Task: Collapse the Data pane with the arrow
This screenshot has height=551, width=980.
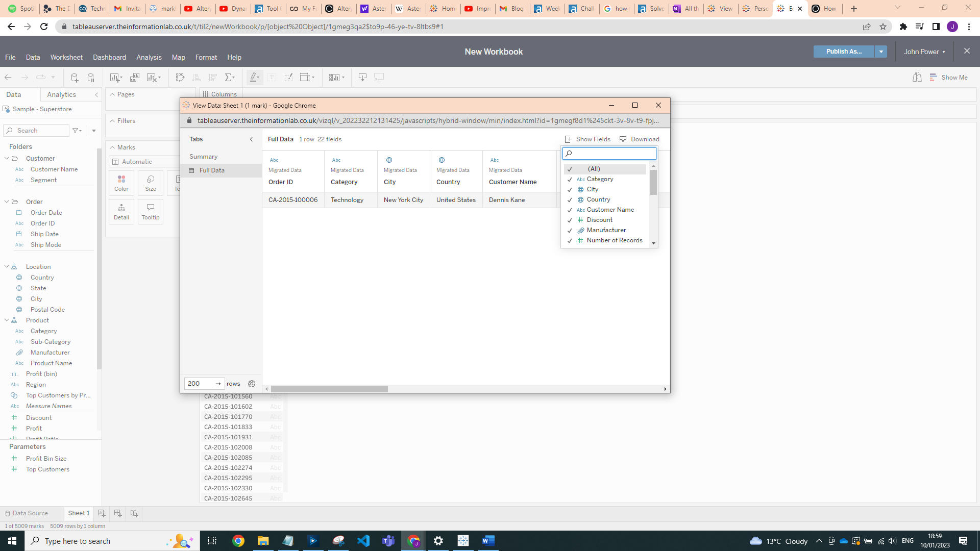Action: click(x=96, y=95)
